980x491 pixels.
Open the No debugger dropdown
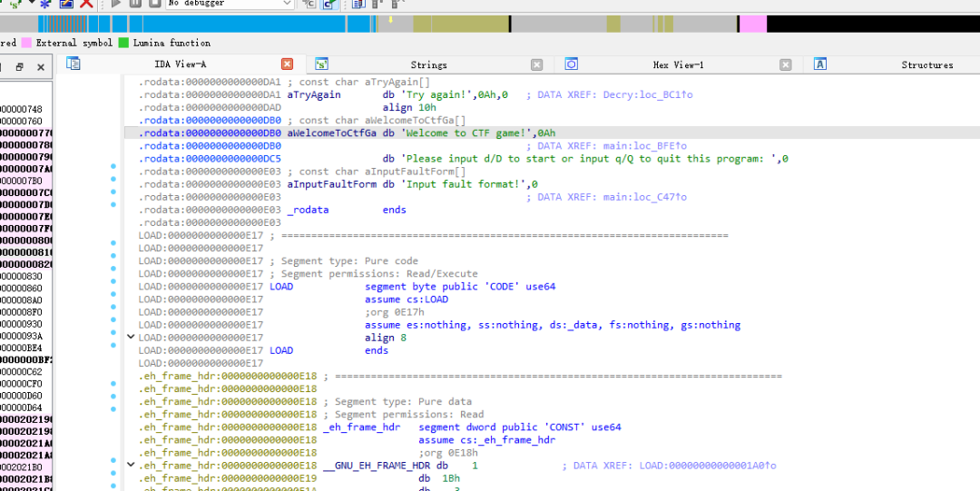tap(230, 3)
